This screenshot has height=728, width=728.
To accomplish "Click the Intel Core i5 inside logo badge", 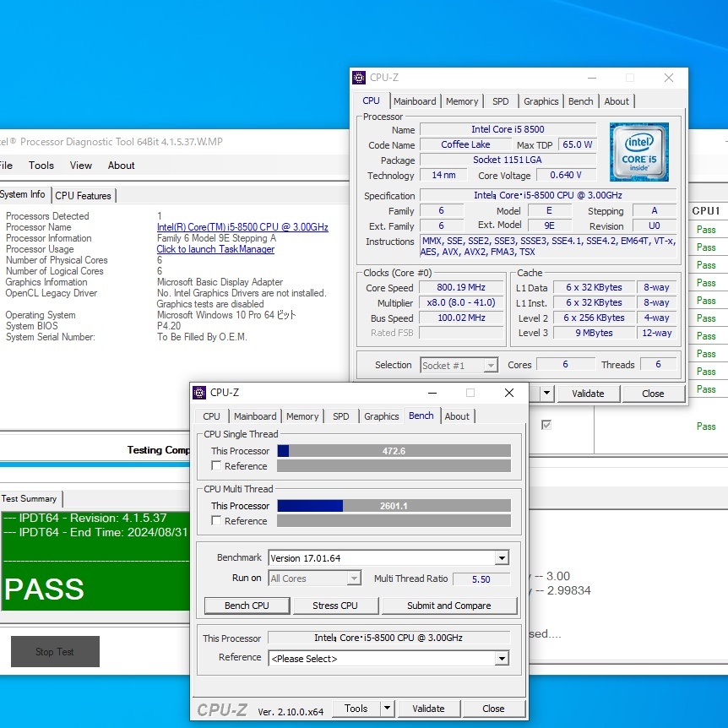I will 638,152.
